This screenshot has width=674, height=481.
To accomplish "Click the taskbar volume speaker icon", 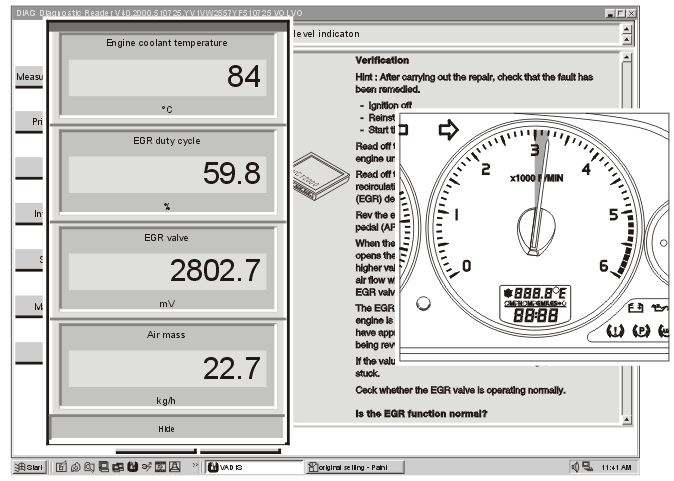I will pyautogui.click(x=575, y=466).
